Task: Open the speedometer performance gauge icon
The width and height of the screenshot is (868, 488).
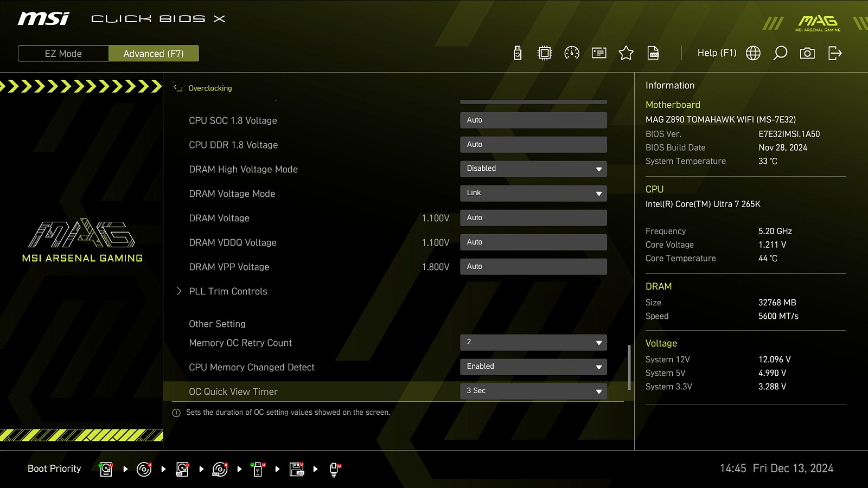Action: coord(572,53)
